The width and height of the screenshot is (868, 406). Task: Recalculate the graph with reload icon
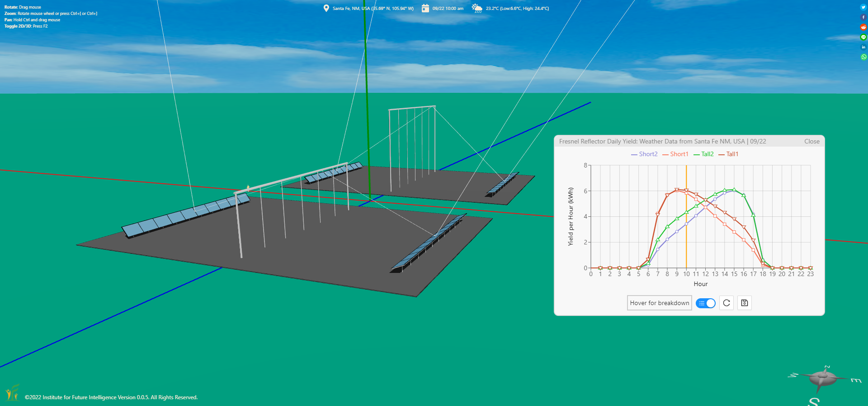[726, 303]
